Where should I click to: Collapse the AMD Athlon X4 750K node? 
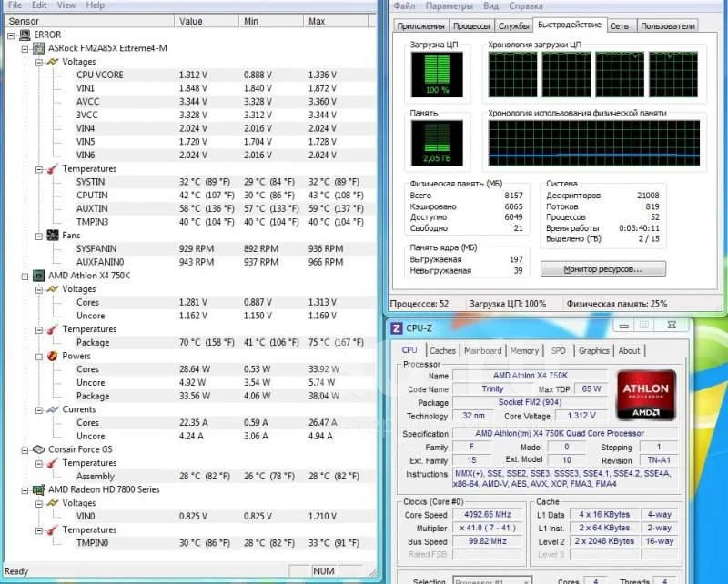[x=25, y=277]
